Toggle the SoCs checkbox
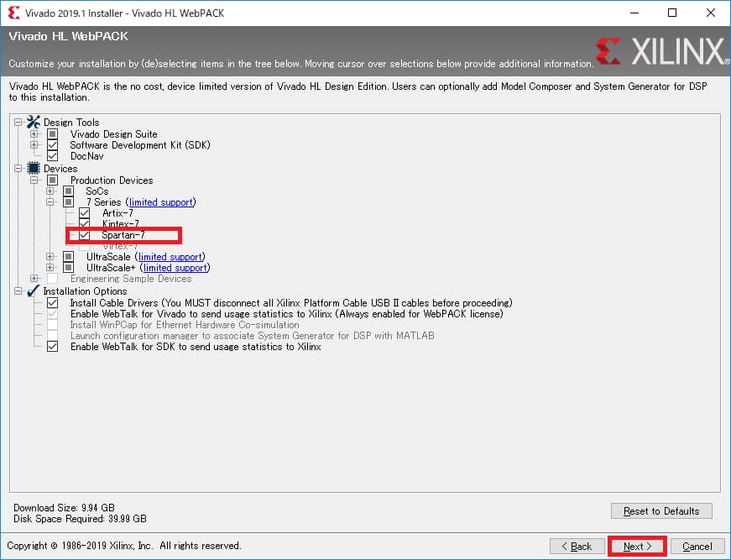This screenshot has height=560, width=731. tap(69, 191)
